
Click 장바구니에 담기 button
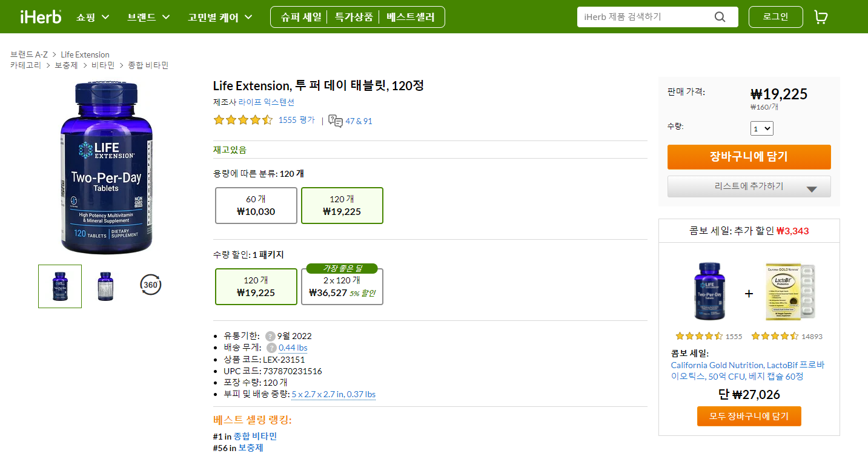(749, 157)
